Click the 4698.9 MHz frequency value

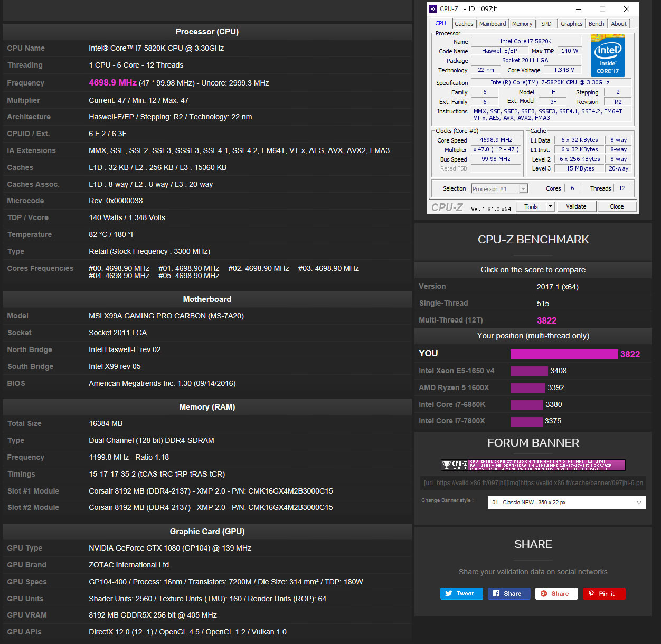[x=112, y=83]
